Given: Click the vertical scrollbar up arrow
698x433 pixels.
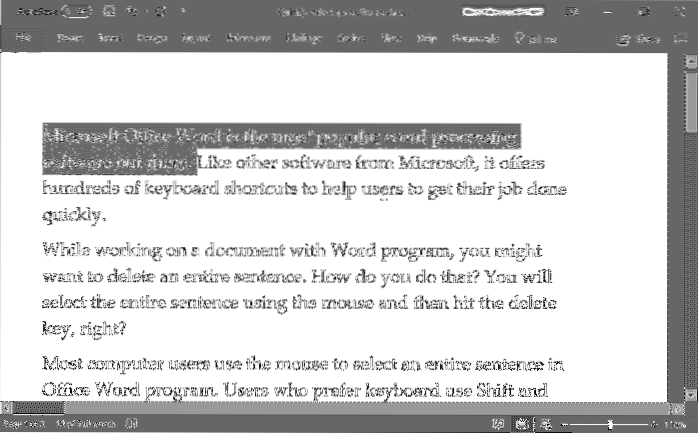Looking at the screenshot, I should pyautogui.click(x=691, y=61).
